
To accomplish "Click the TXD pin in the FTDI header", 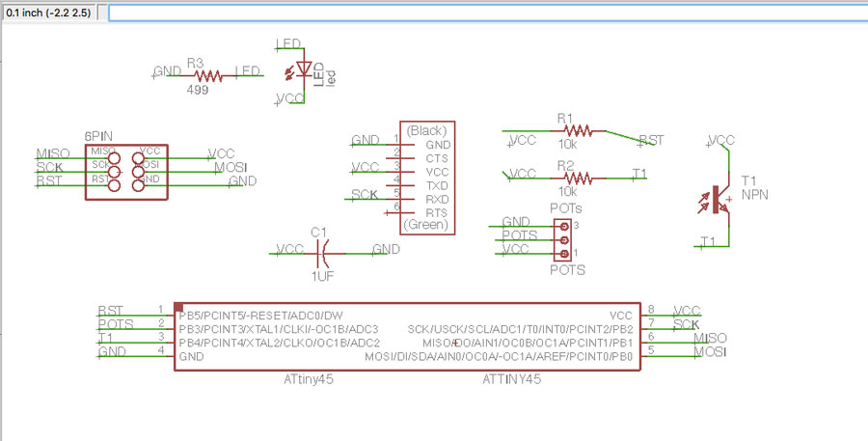I will [437, 183].
